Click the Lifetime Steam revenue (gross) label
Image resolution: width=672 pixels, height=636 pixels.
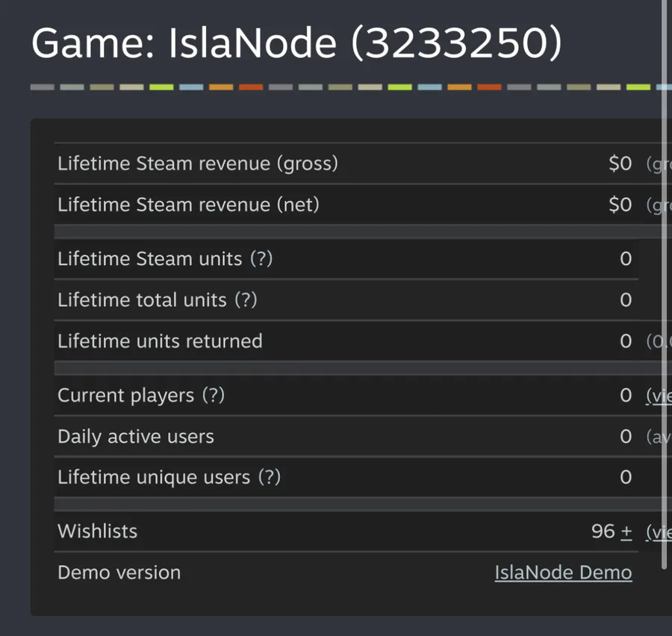click(x=198, y=163)
